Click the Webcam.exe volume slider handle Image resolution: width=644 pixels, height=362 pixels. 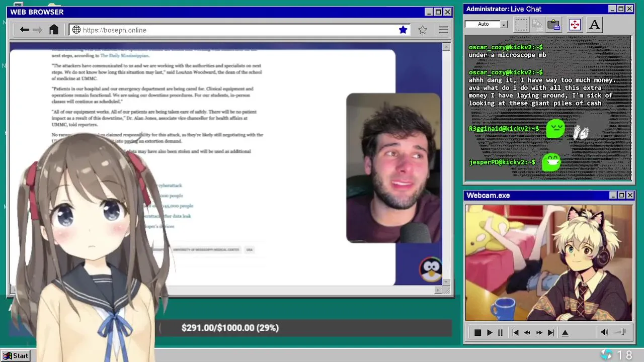pos(623,332)
